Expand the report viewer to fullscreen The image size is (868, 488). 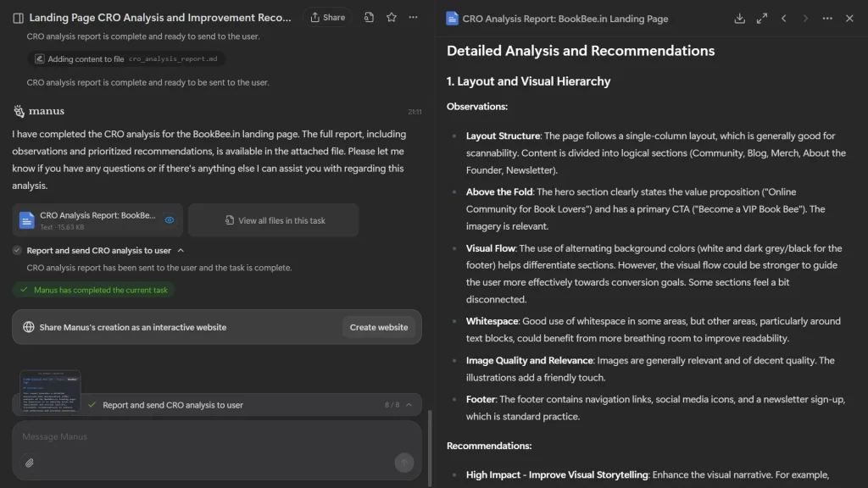(761, 18)
